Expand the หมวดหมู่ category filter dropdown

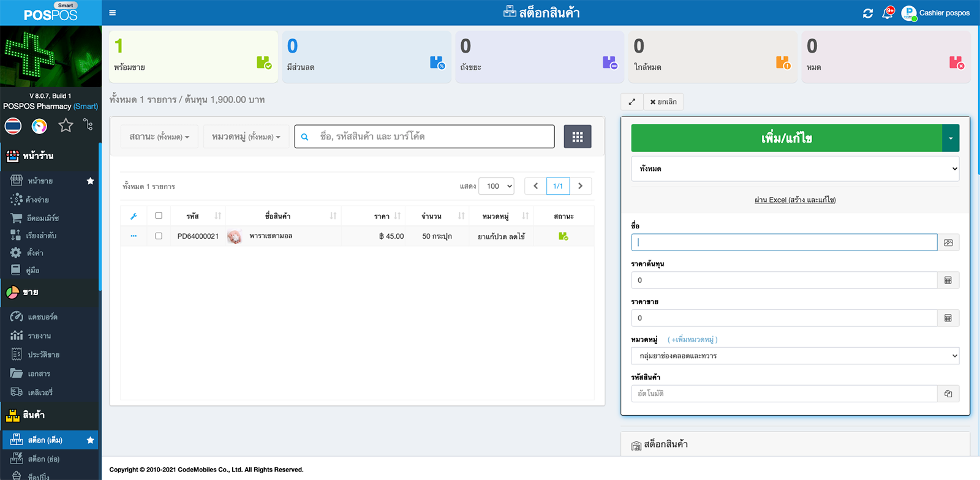coord(246,137)
